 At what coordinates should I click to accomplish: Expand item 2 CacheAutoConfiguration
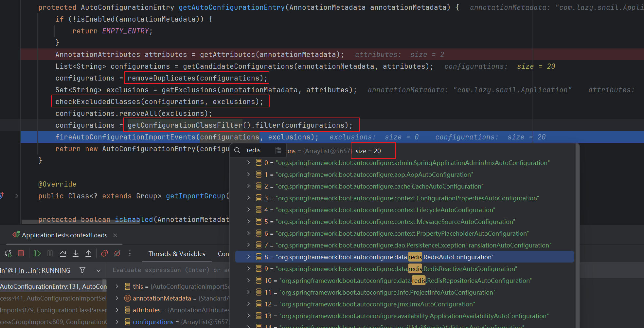[x=249, y=186]
